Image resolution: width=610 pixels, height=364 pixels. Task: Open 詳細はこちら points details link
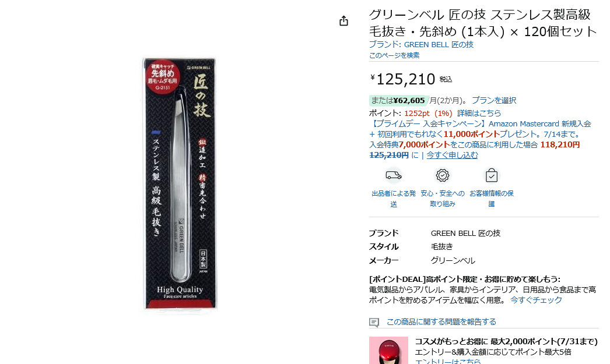click(x=479, y=113)
